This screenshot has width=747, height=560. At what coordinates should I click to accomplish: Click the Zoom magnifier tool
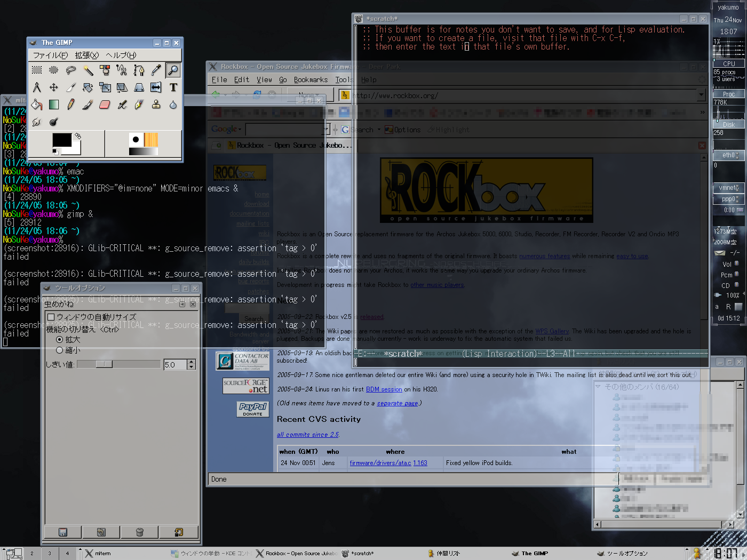173,70
